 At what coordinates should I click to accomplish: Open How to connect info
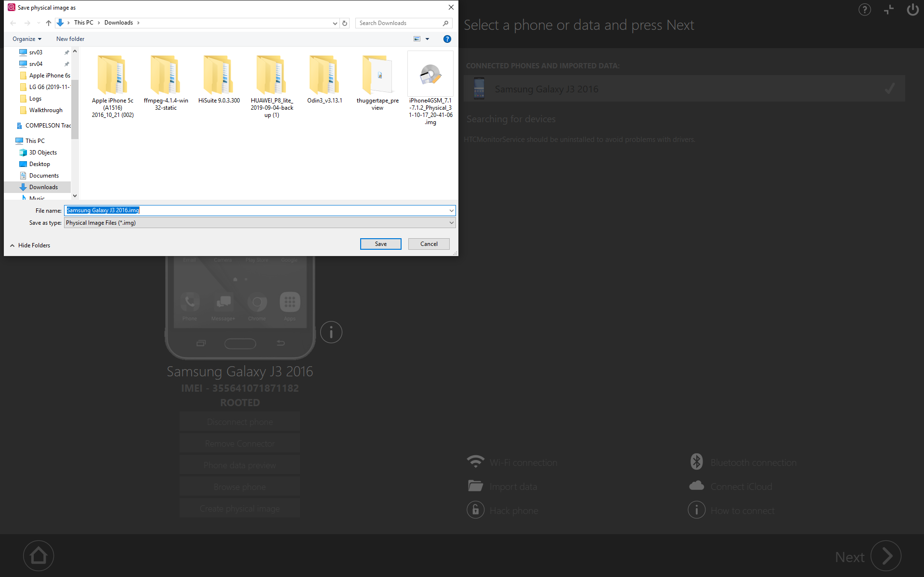pos(731,511)
